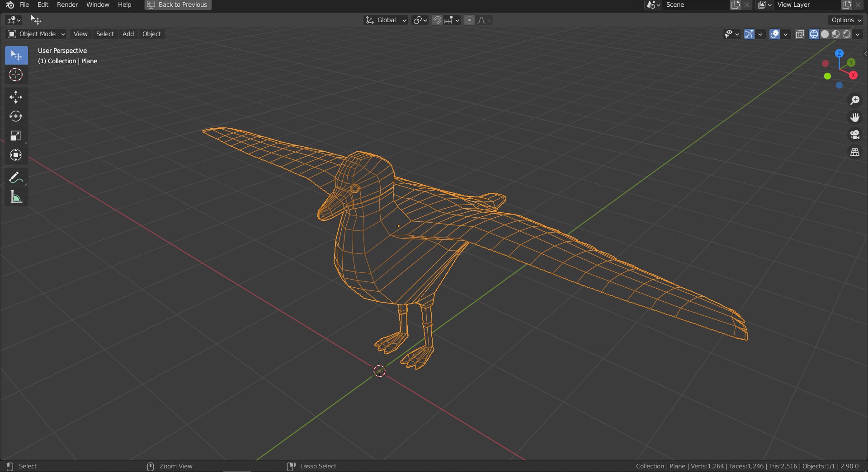Create a new scene with duplicate icon
The width and height of the screenshot is (868, 472).
[736, 5]
